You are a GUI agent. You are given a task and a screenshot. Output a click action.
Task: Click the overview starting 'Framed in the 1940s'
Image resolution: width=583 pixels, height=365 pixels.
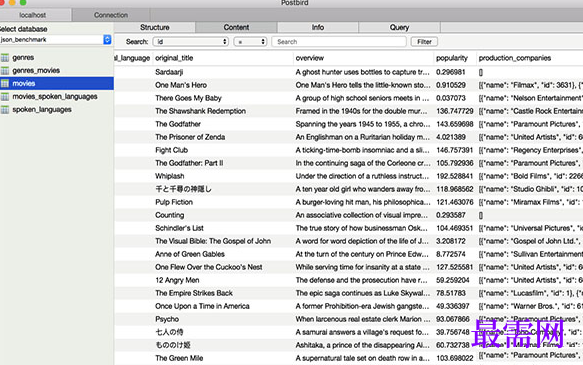361,111
